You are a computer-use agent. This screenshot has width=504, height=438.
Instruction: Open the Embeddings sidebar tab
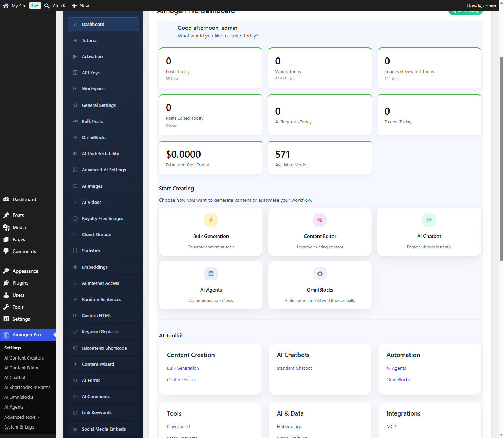point(103,267)
